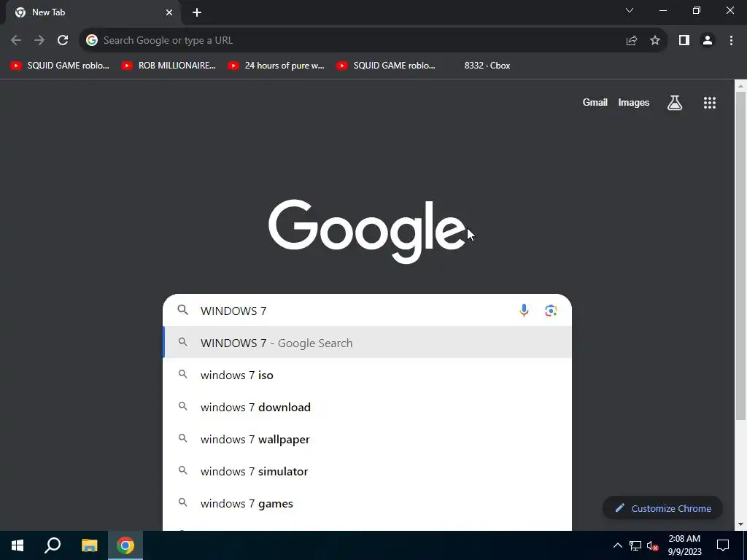The width and height of the screenshot is (747, 560).
Task: Open the Chrome three-dot menu
Action: [731, 41]
